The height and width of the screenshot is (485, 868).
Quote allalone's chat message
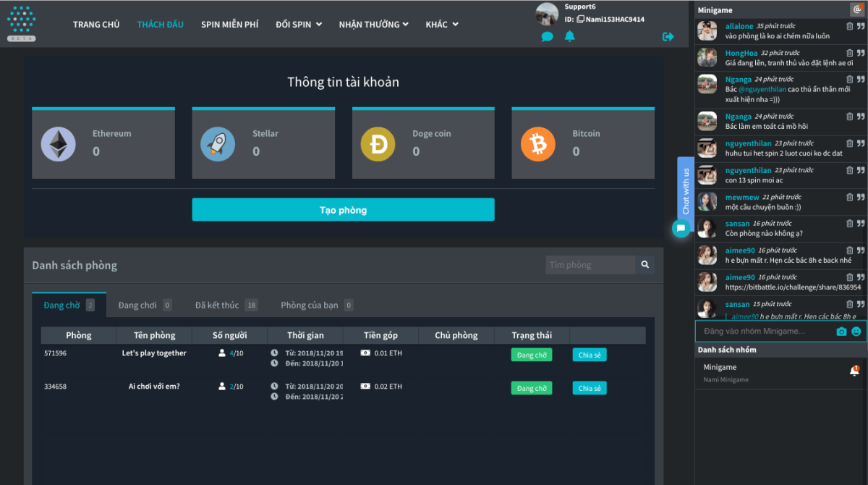pos(861,26)
